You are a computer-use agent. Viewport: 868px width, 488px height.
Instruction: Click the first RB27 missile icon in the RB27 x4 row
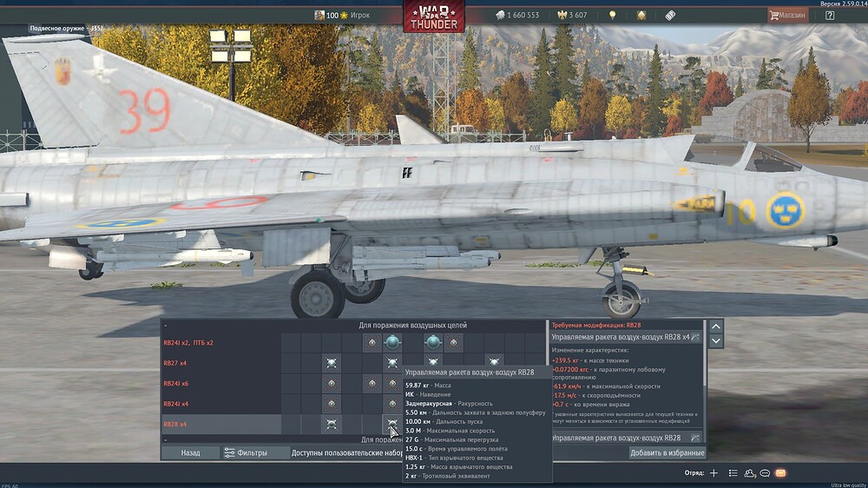[332, 363]
